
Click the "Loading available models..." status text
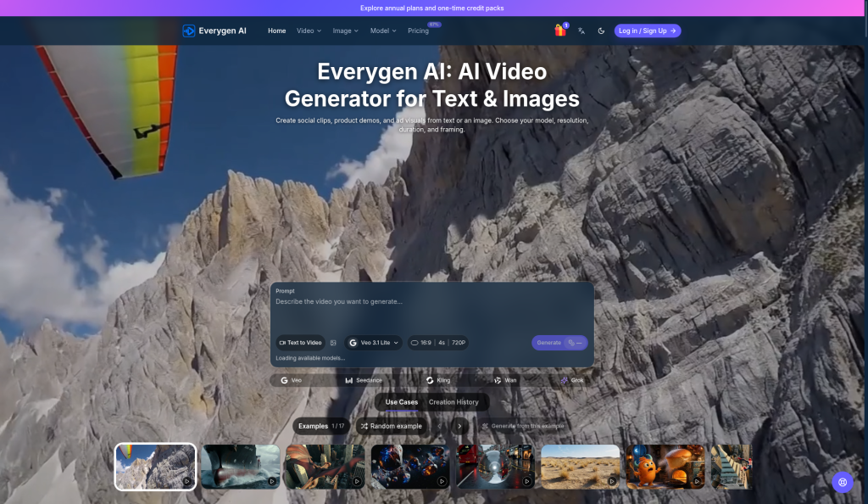310,358
